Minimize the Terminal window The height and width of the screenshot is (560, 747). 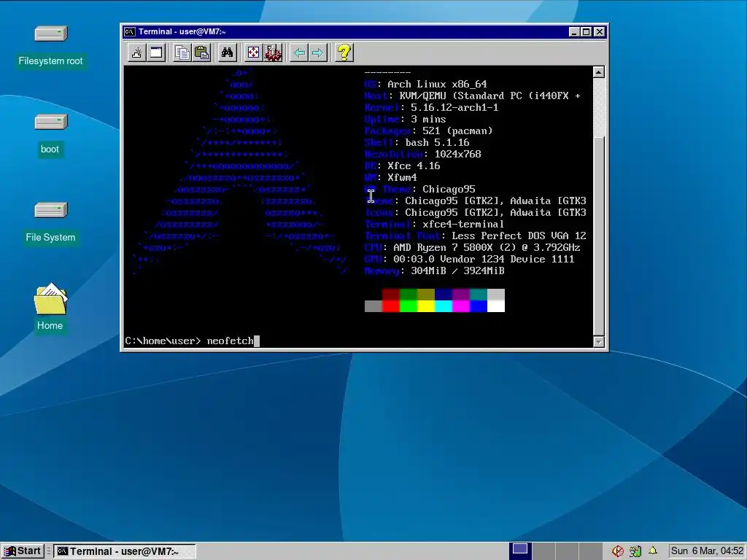[574, 32]
